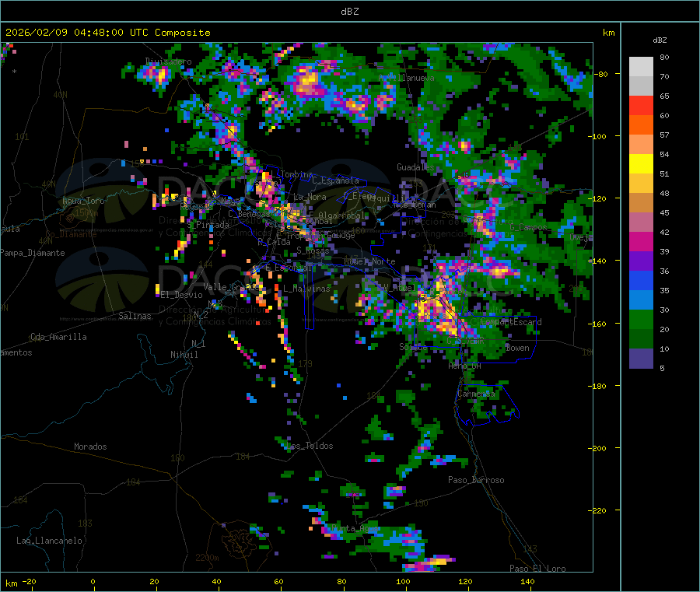Click the bright green 30-20 dBZ legend band

[641, 319]
